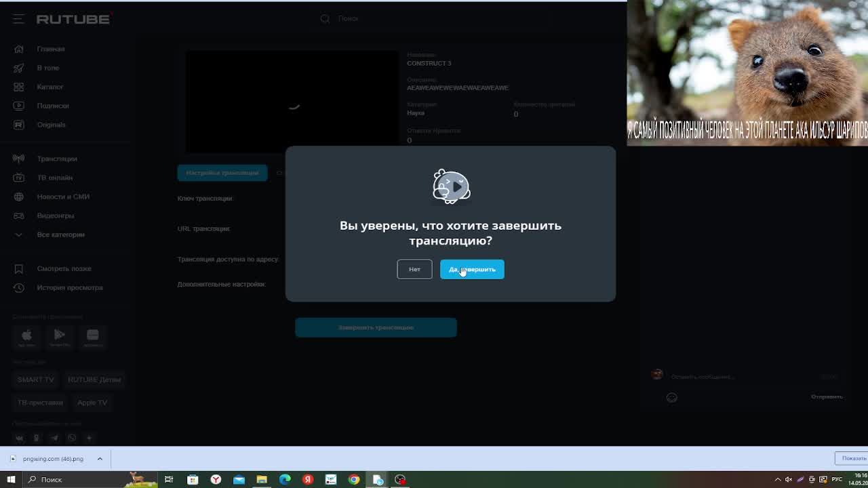This screenshot has width=868, height=488.
Task: Open Microsoft Store from the taskbar
Action: (193, 479)
